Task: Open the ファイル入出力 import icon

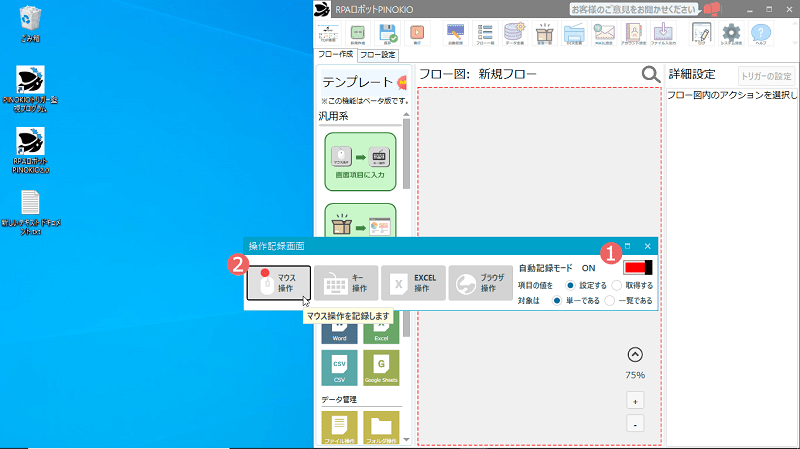Action: [663, 34]
